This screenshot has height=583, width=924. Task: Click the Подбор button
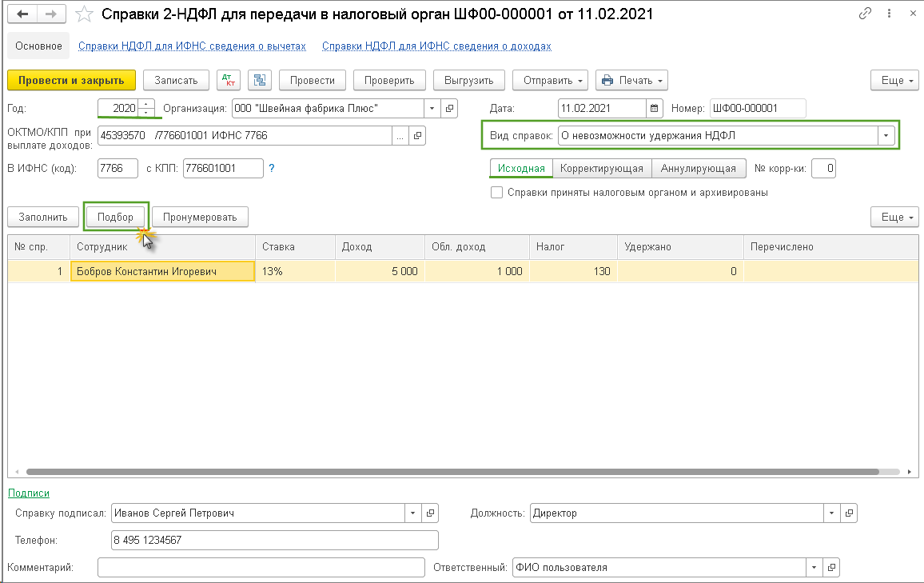[x=115, y=217]
